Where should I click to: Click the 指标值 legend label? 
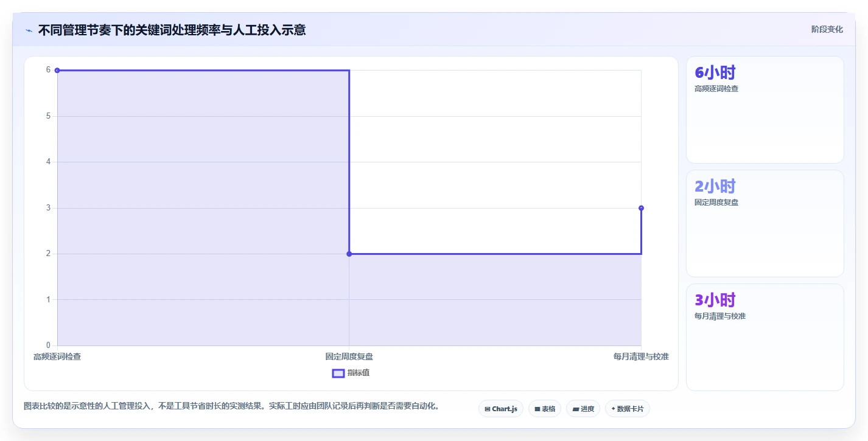359,373
